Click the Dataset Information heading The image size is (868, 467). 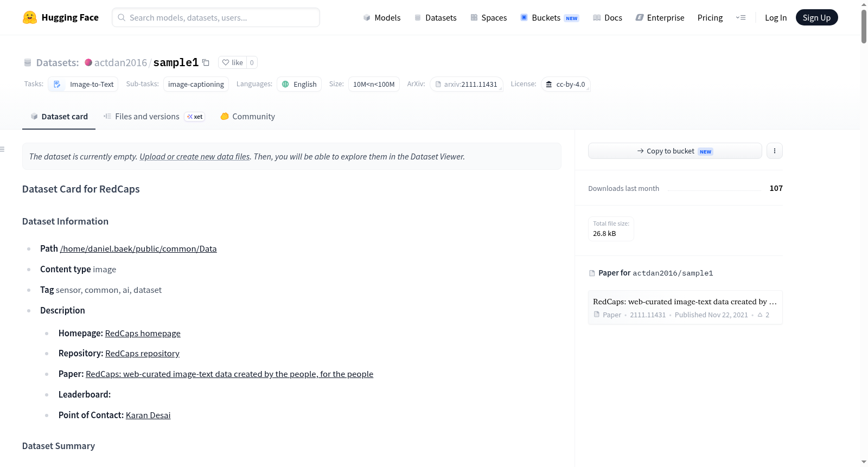(x=65, y=221)
